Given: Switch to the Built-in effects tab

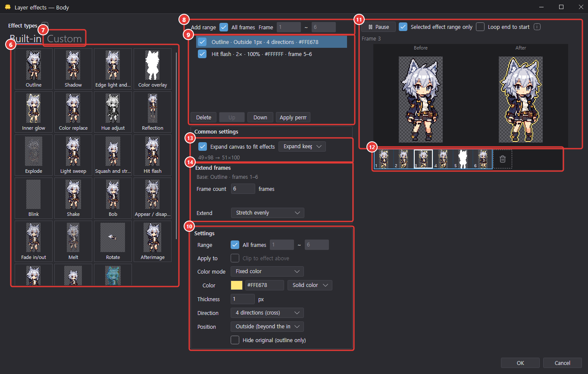Looking at the screenshot, I should [25, 39].
